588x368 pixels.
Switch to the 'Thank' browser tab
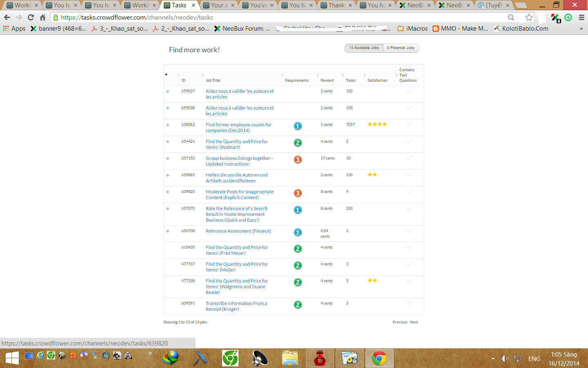pyautogui.click(x=337, y=5)
